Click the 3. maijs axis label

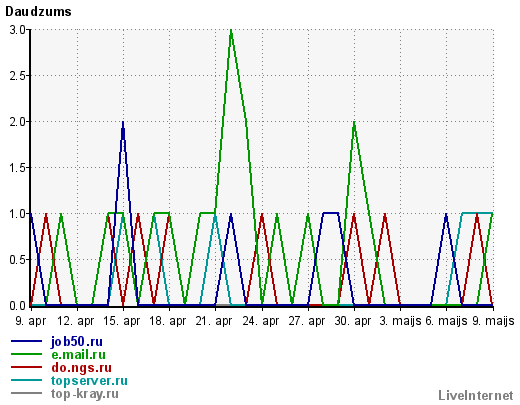click(x=400, y=321)
